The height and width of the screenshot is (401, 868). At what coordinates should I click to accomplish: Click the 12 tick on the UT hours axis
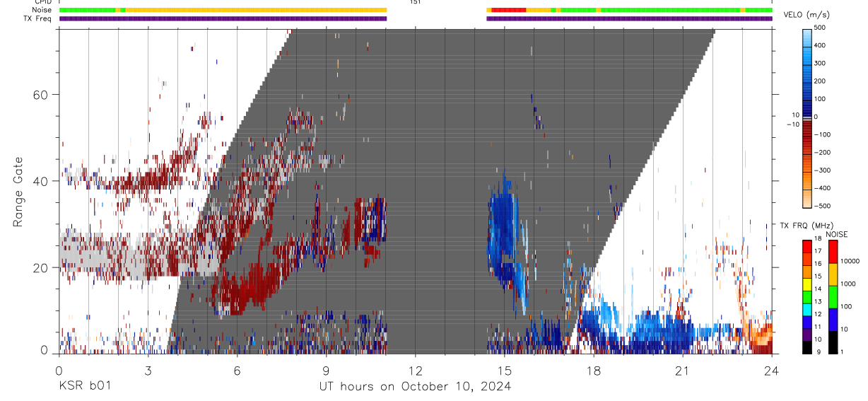click(415, 370)
